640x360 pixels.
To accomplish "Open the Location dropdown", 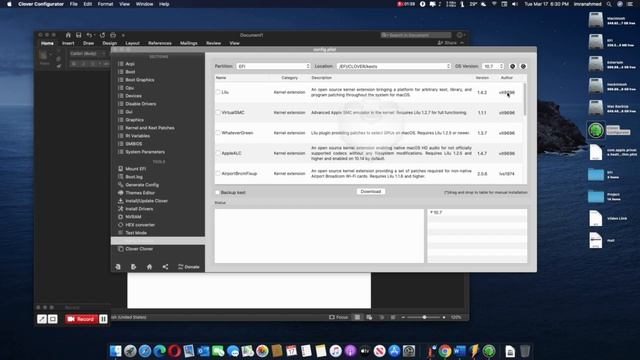I will 394,66.
